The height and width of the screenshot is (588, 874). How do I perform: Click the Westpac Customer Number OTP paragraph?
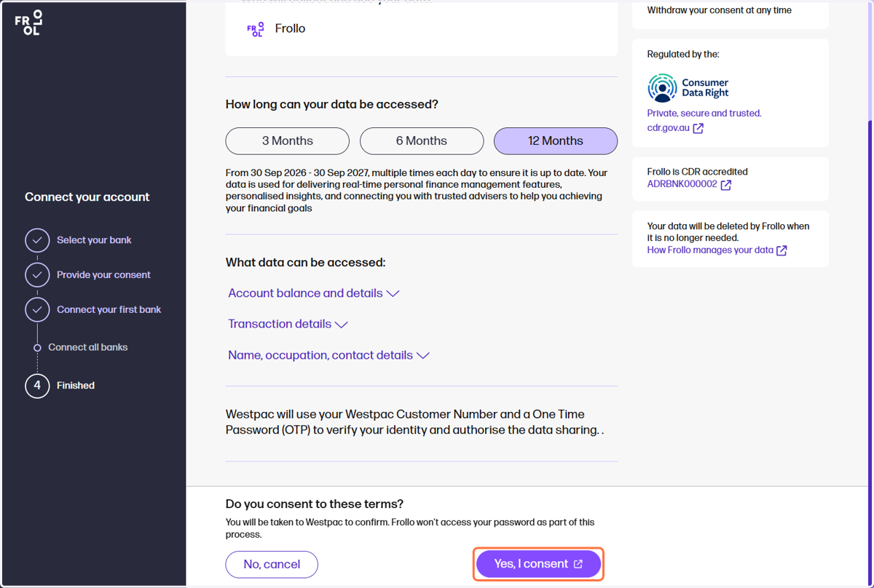[x=415, y=422]
